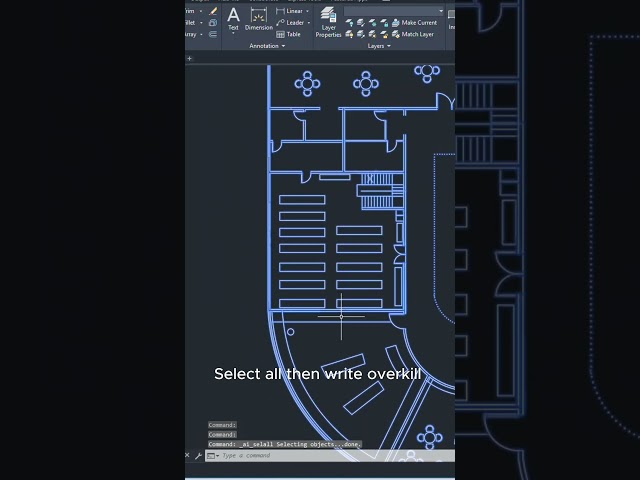640x480 pixels.
Task: Expand the Fillet tool dropdown arrow
Action: tap(201, 23)
